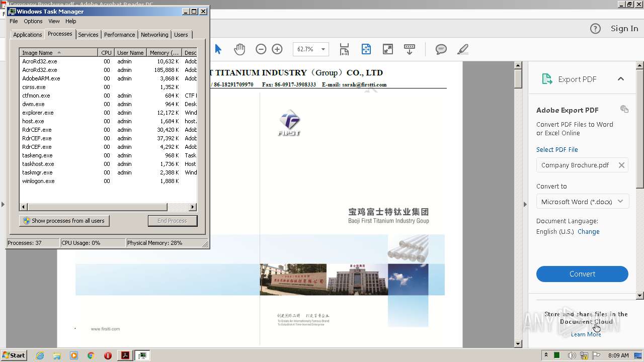
Task: Switch to Task Manager taskbar button
Action: [142, 355]
